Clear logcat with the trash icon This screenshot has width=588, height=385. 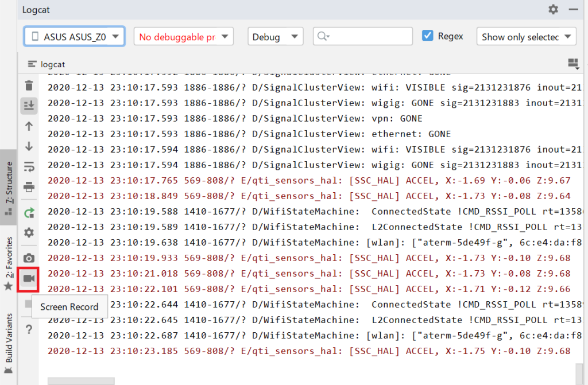click(x=29, y=85)
